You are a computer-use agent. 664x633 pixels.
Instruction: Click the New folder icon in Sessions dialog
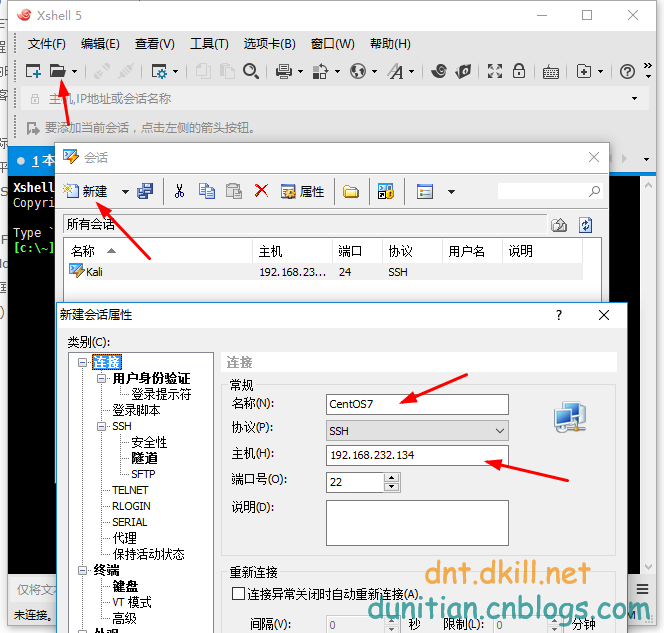[351, 192]
